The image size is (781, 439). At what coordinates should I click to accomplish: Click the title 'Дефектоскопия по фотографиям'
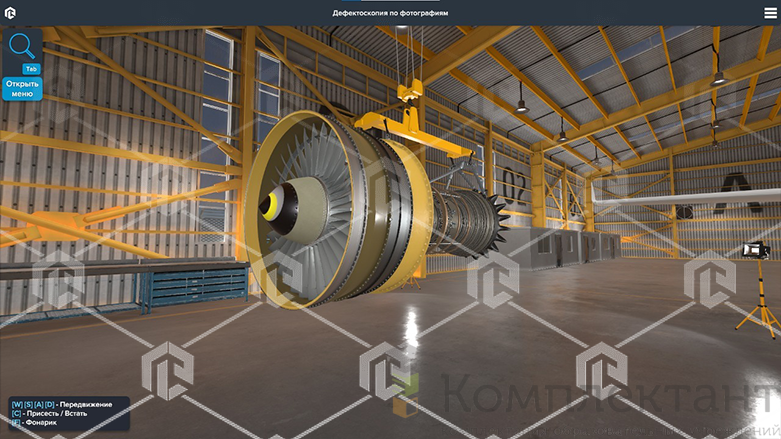point(390,13)
